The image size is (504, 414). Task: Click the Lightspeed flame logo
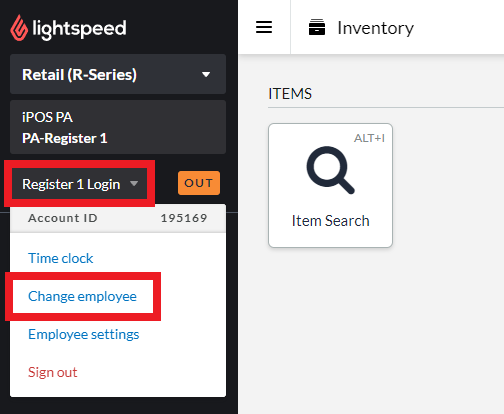coord(19,28)
